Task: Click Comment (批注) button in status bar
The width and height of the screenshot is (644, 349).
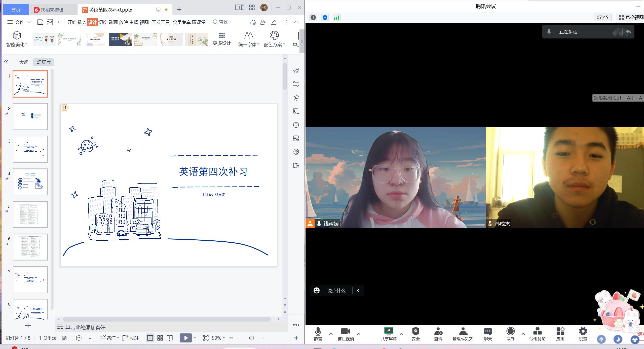Action: pyautogui.click(x=131, y=338)
